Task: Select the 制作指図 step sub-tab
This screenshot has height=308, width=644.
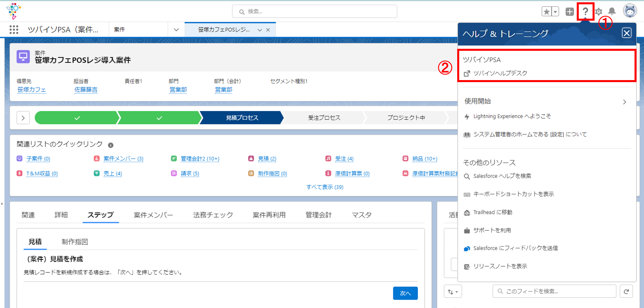Action: [x=75, y=242]
